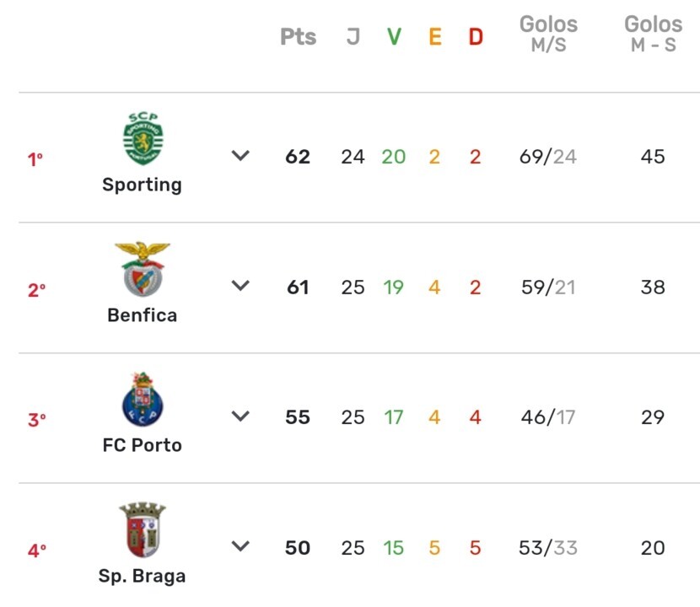Sort table by Pts column header
The image size is (700, 607).
point(298,37)
